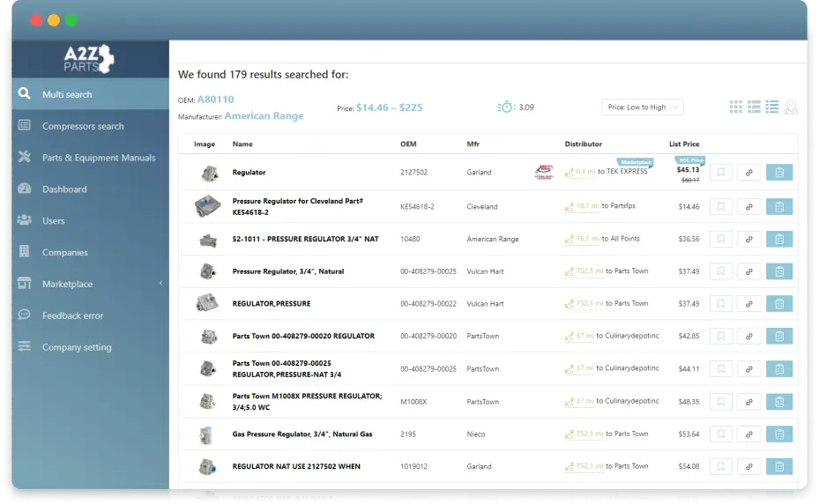The image size is (819, 504).
Task: Open thumbnail of Garland Regulator 2127502
Action: coord(210,173)
